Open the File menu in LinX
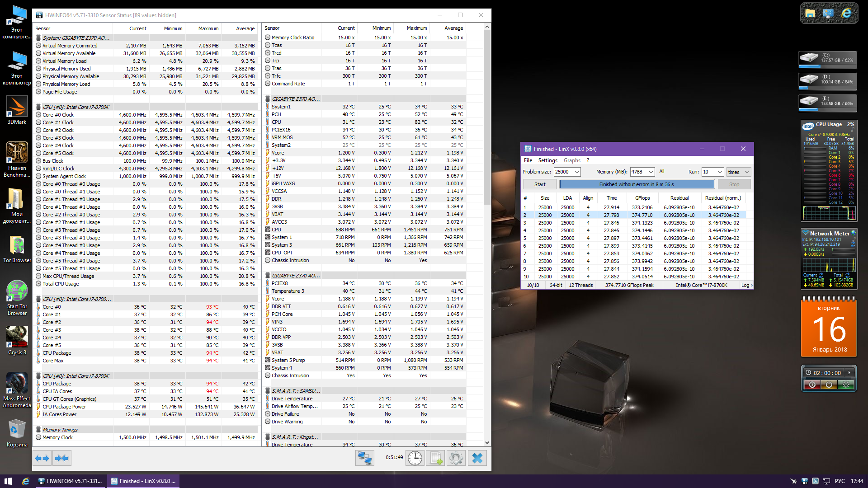Viewport: 868px width, 488px height. [x=528, y=160]
